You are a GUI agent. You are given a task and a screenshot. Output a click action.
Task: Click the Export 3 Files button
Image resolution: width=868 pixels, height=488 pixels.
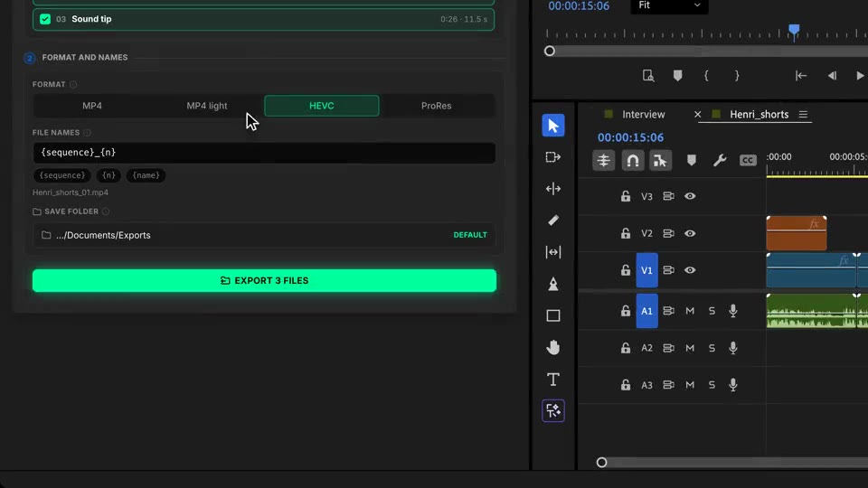tap(264, 280)
